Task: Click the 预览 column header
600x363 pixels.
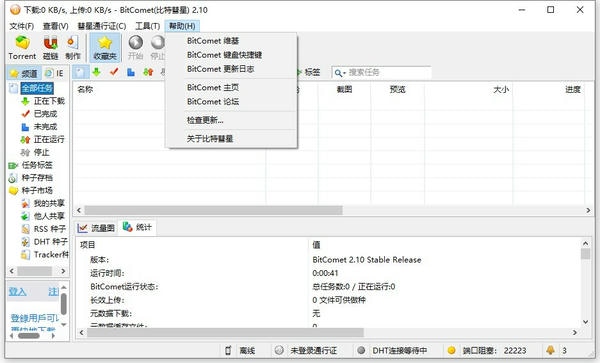Action: coord(398,89)
